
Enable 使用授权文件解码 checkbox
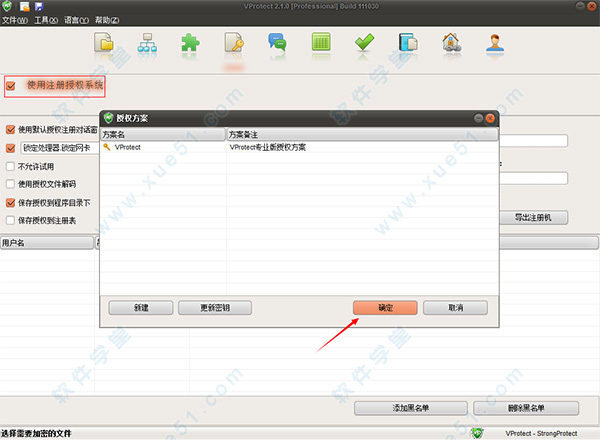11,184
